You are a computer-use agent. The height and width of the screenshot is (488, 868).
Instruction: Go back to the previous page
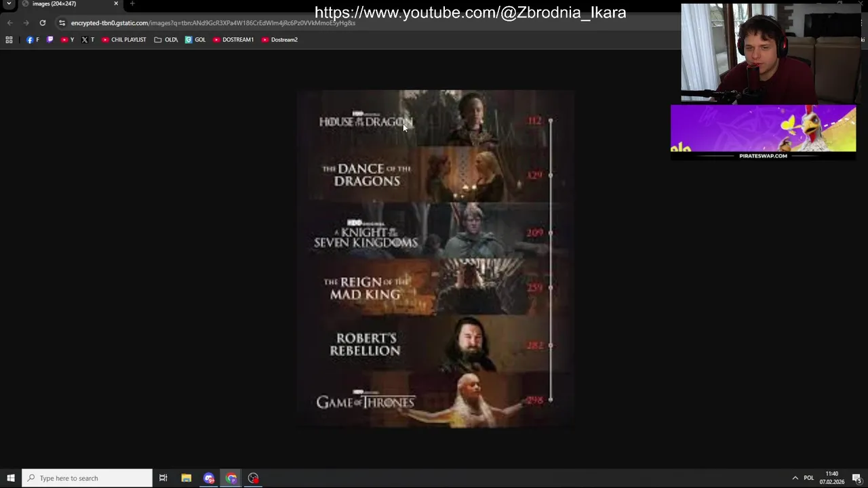click(x=9, y=22)
